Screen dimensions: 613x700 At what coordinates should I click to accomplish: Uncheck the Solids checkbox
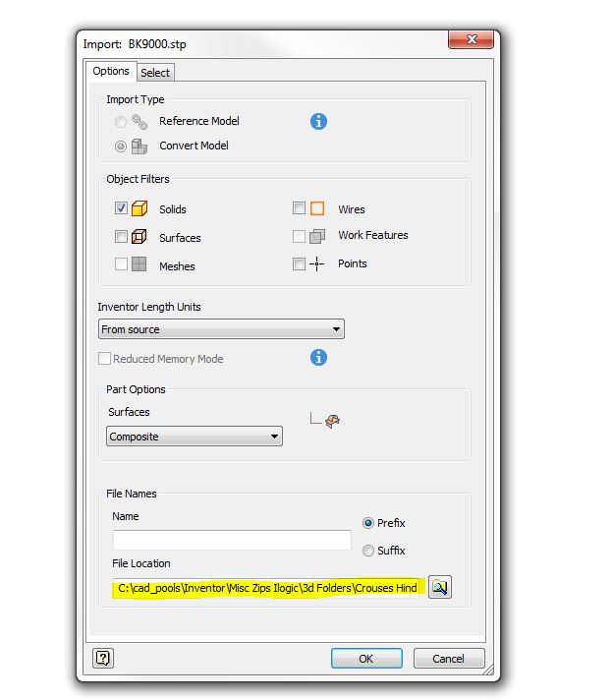click(121, 208)
